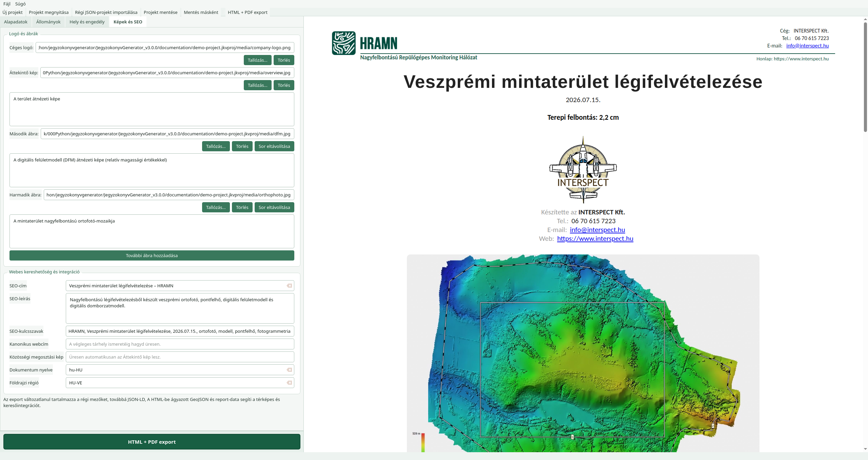Click További ábra hozzáadása button
Screen dimensions: 868x460
pyautogui.click(x=152, y=255)
